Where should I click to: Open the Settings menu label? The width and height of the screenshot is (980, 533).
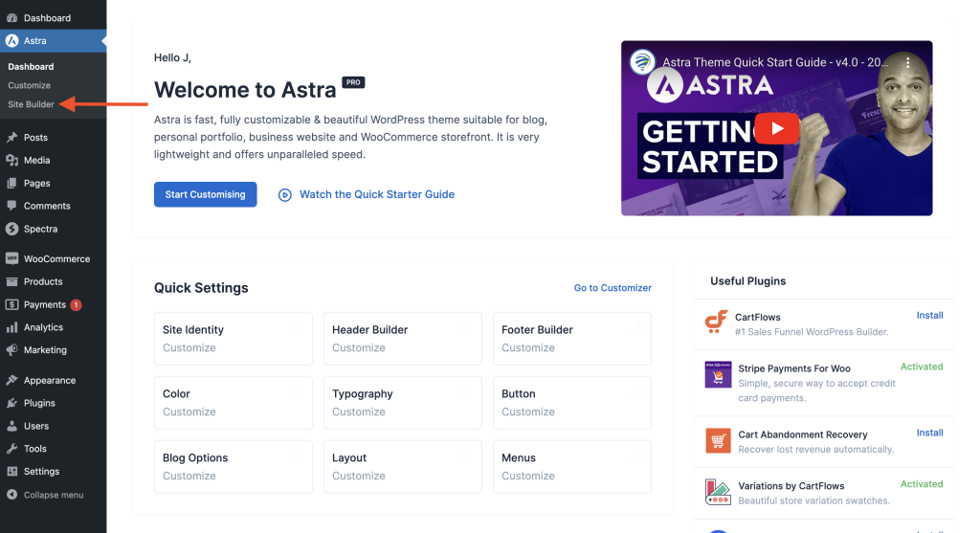42,472
